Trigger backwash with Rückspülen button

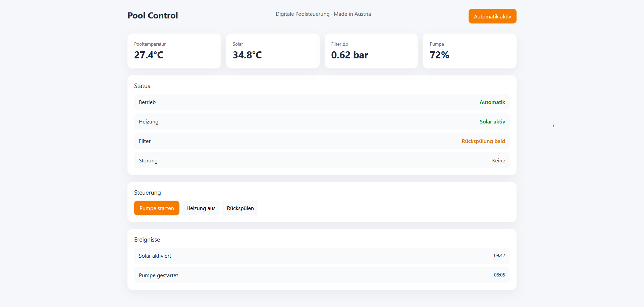coord(240,208)
